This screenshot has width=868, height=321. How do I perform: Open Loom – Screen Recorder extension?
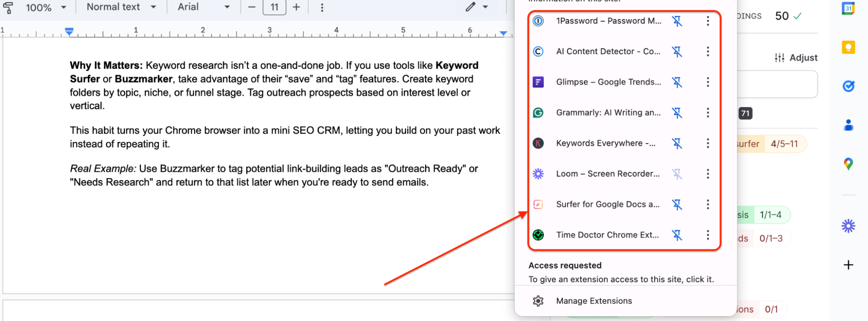pyautogui.click(x=608, y=174)
